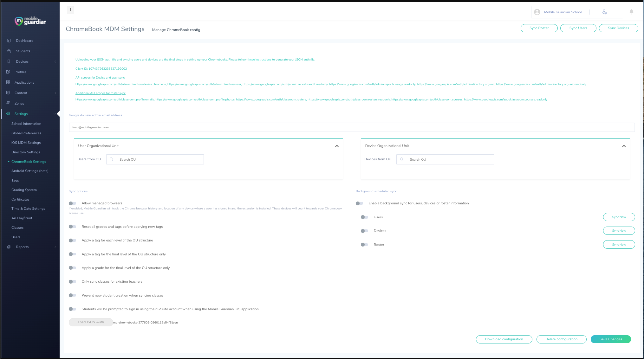The image size is (644, 359).
Task: Click the Settings gear icon
Action: click(x=8, y=114)
